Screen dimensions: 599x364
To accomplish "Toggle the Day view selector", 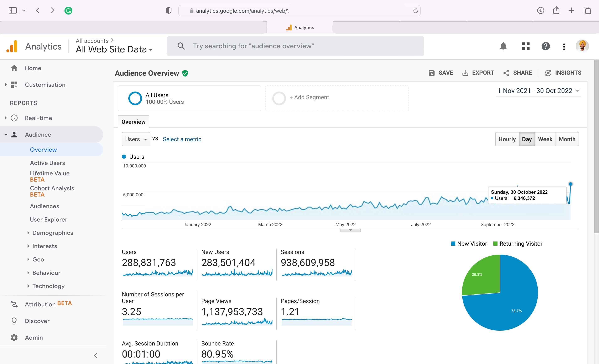I will pos(527,139).
